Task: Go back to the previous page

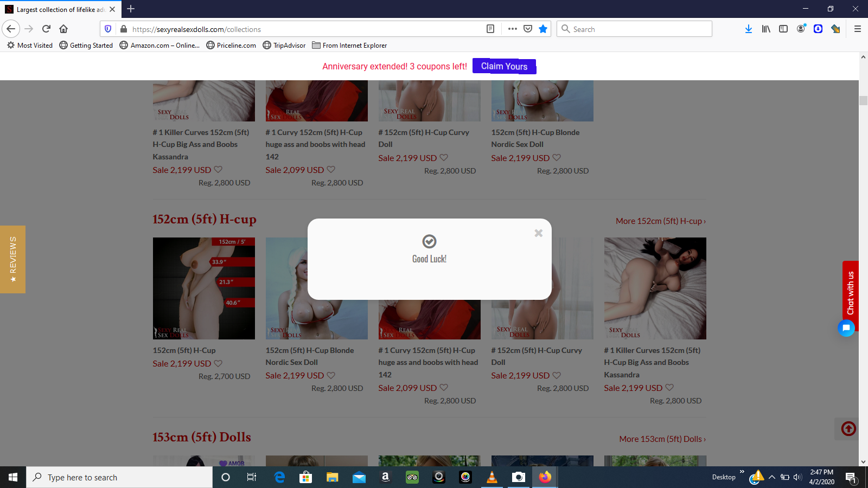Action: (x=11, y=29)
